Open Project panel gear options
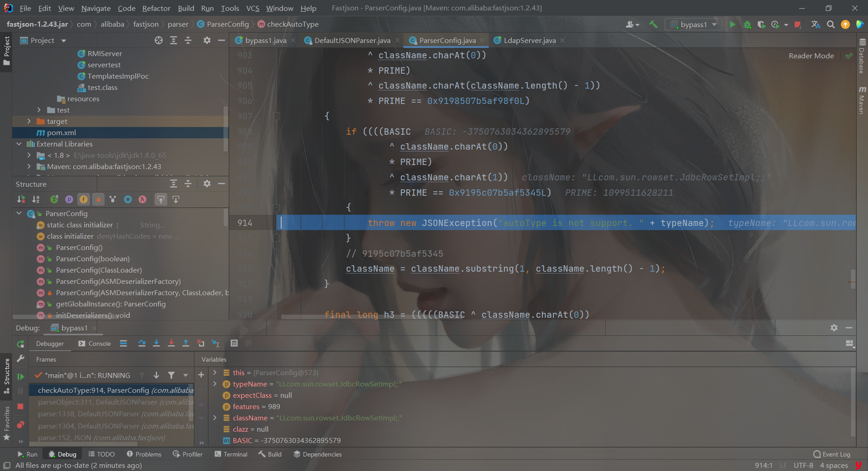The height and width of the screenshot is (471, 868). 207,41
